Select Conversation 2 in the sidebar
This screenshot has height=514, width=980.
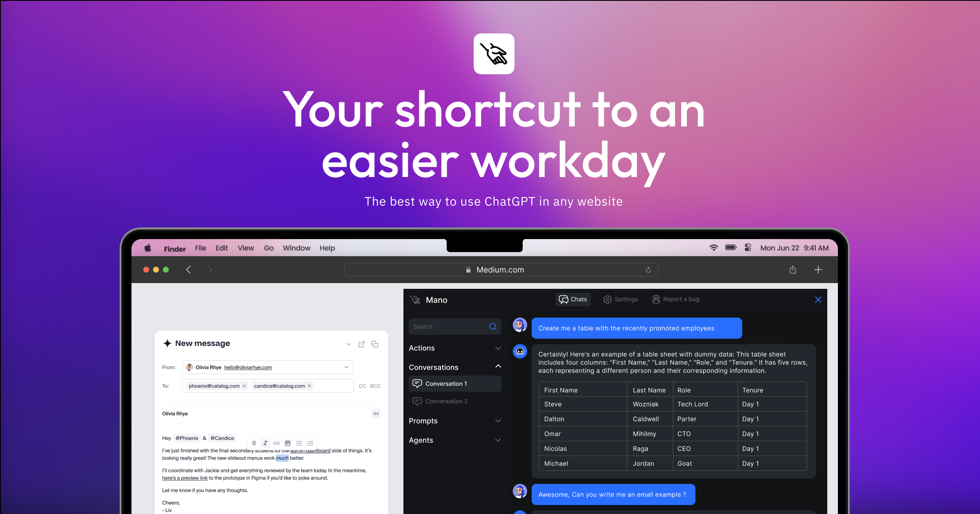coord(450,400)
